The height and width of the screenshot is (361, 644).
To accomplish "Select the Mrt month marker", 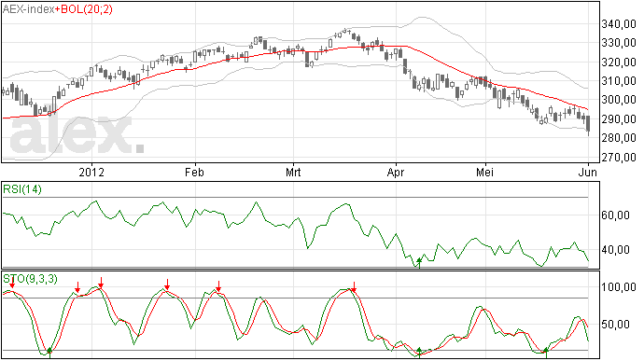I will pyautogui.click(x=293, y=172).
